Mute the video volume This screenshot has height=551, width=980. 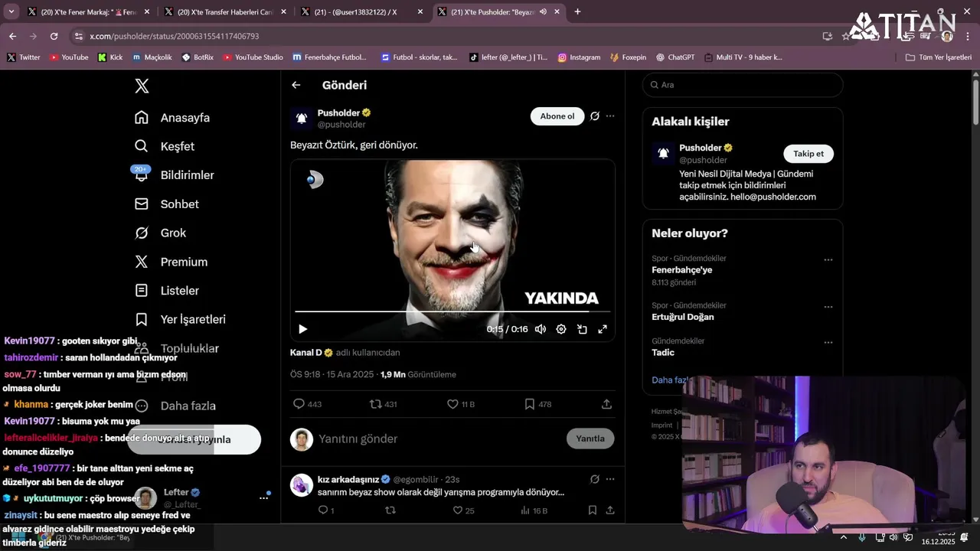[541, 329]
